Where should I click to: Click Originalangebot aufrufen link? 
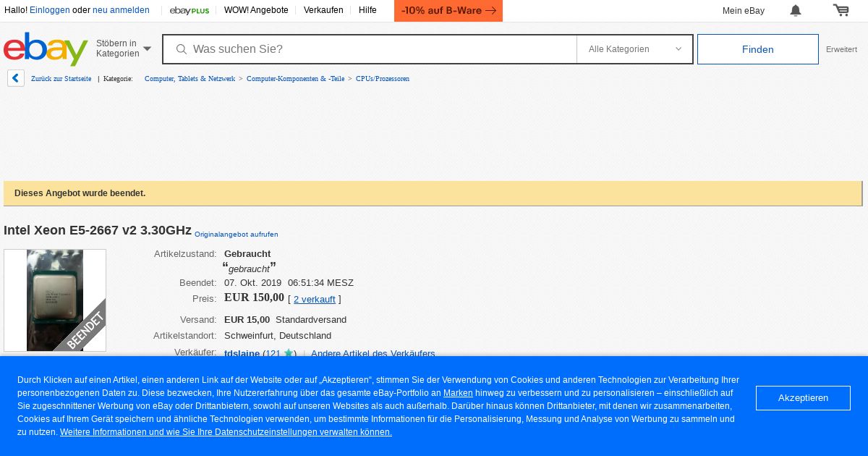point(237,235)
